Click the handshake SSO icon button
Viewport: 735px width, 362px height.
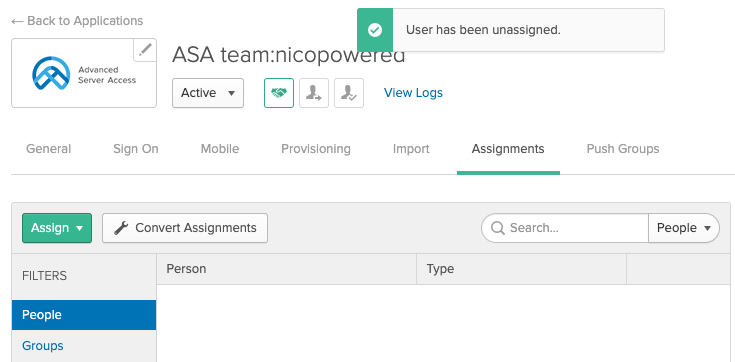click(279, 93)
